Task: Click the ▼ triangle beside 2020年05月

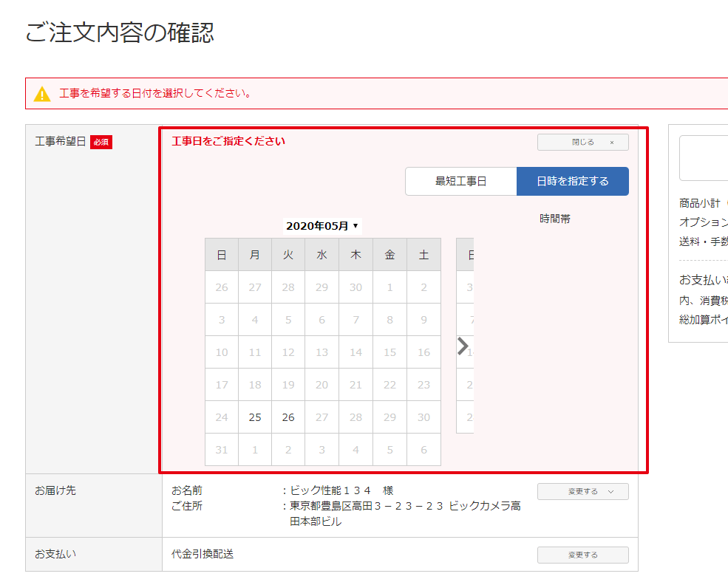Action: click(x=356, y=226)
